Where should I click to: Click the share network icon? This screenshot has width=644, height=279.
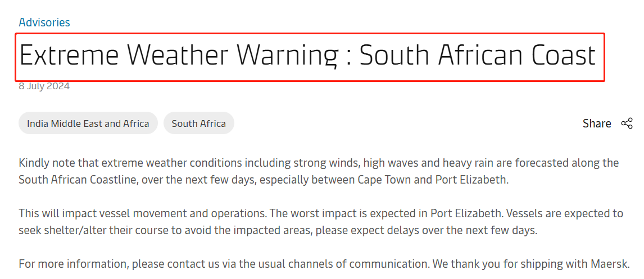pos(627,124)
